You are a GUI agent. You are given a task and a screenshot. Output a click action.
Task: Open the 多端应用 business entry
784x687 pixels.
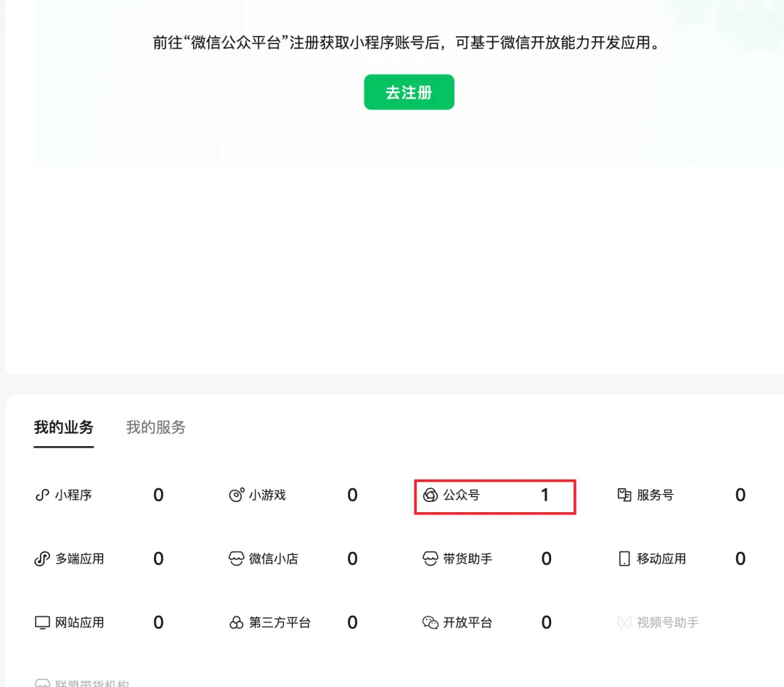80,559
